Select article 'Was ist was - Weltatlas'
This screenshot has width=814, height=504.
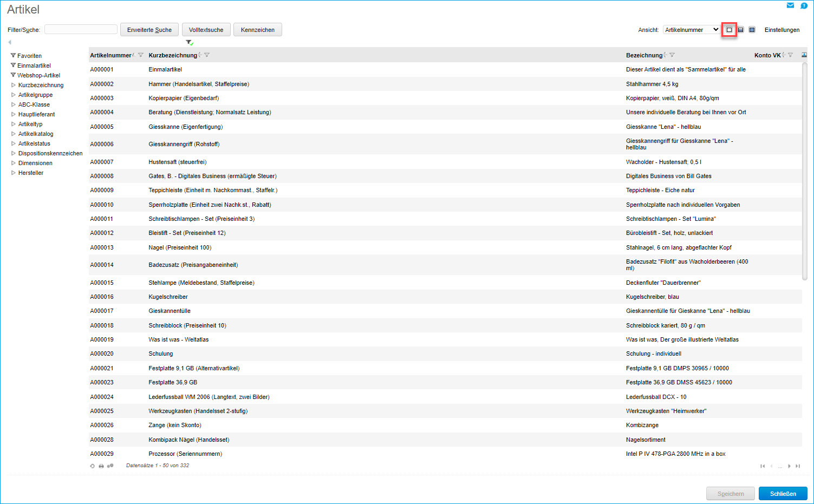[x=179, y=339]
